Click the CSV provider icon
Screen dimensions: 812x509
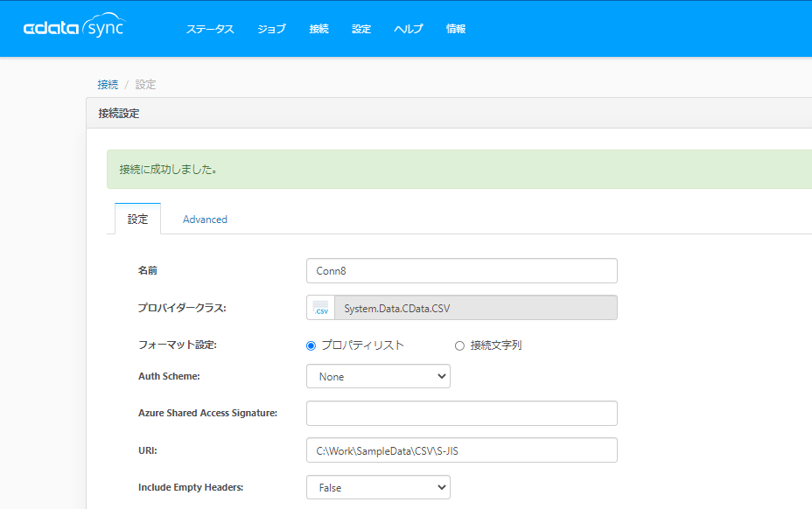[x=320, y=308]
